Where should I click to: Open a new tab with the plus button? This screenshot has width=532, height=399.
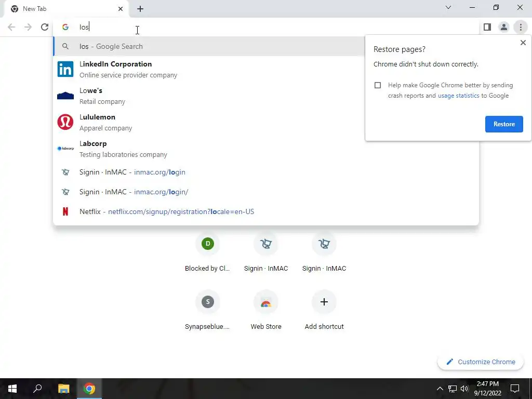(x=140, y=9)
